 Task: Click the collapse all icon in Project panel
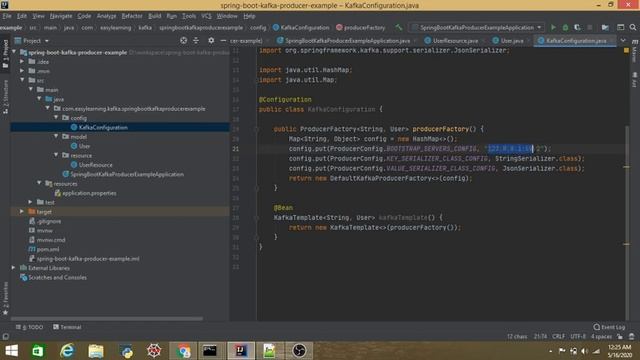tap(196, 40)
